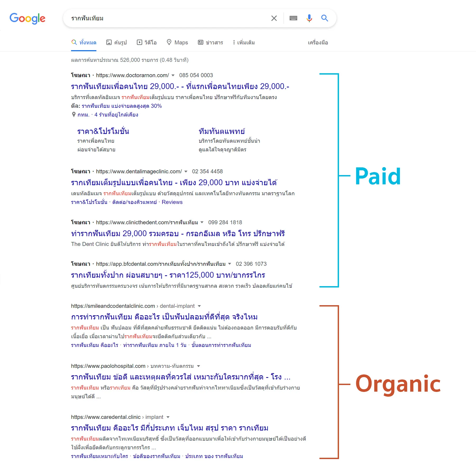476x476 pixels.
Task: Click the https://www.doctorarnon.com/ URL text
Action: [132, 75]
